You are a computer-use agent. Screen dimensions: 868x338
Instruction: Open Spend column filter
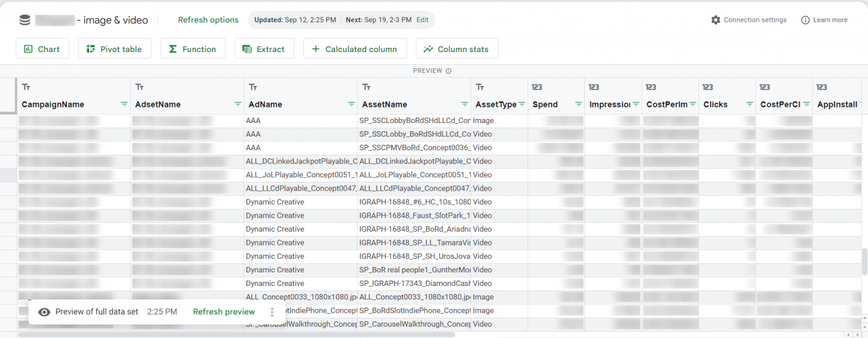[578, 104]
